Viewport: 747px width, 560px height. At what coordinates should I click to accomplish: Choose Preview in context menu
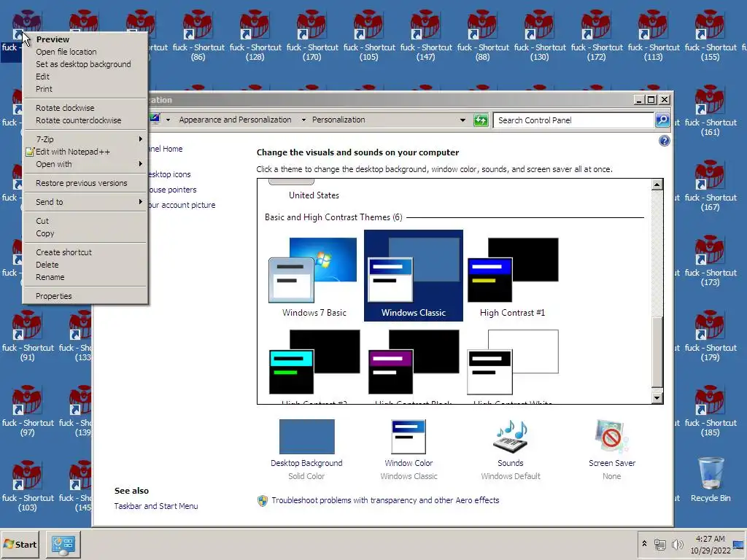[85, 39]
